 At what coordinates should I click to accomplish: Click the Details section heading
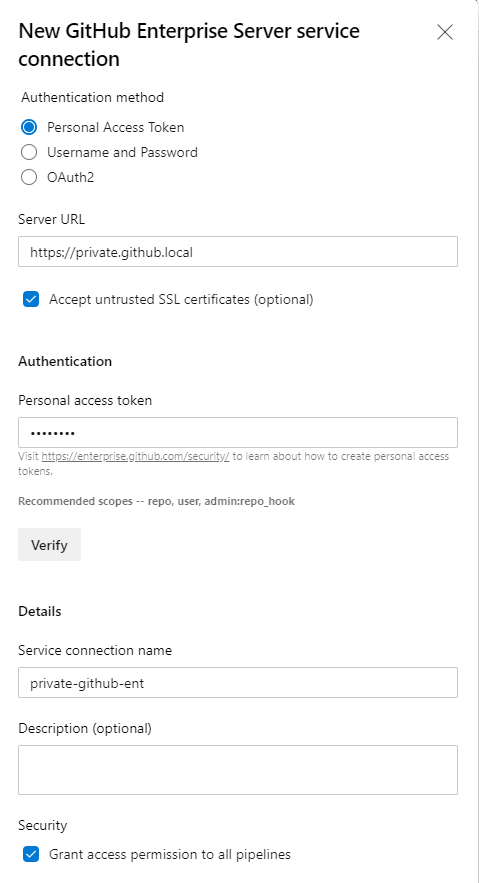[x=39, y=612]
